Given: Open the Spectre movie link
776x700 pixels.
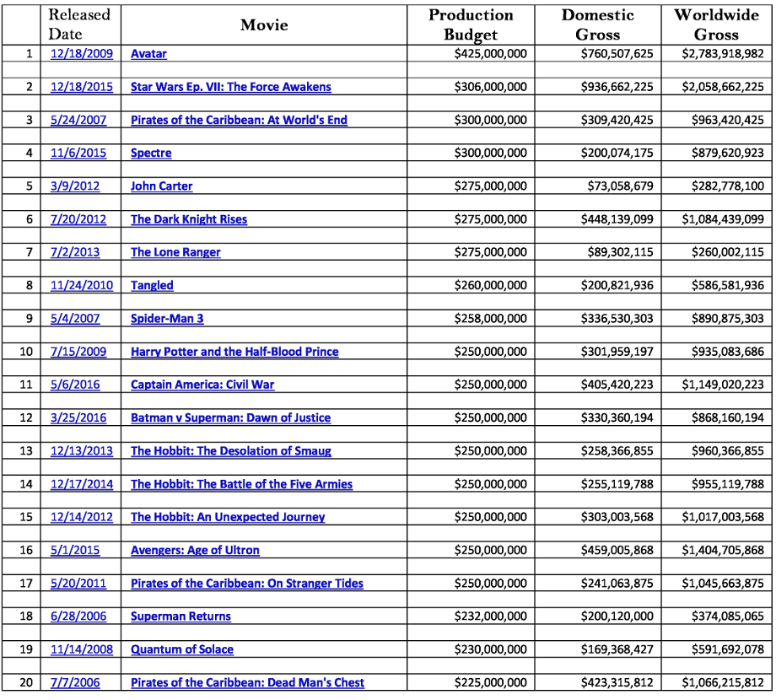Looking at the screenshot, I should [x=151, y=153].
